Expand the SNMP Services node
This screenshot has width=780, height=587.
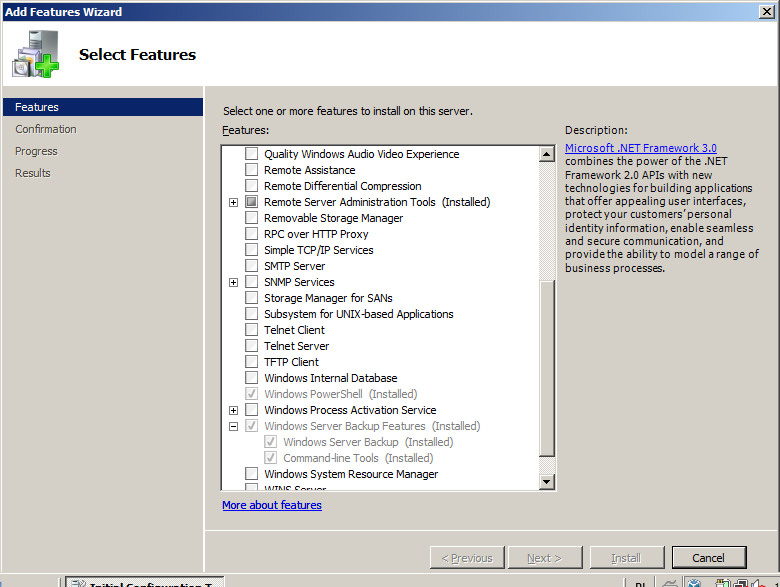point(233,283)
